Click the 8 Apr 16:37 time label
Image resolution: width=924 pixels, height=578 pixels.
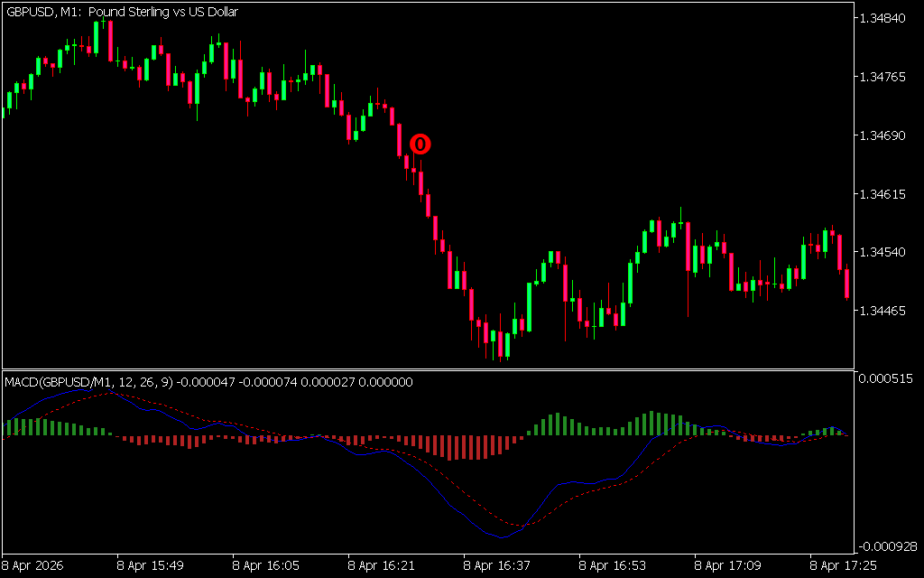pos(496,566)
